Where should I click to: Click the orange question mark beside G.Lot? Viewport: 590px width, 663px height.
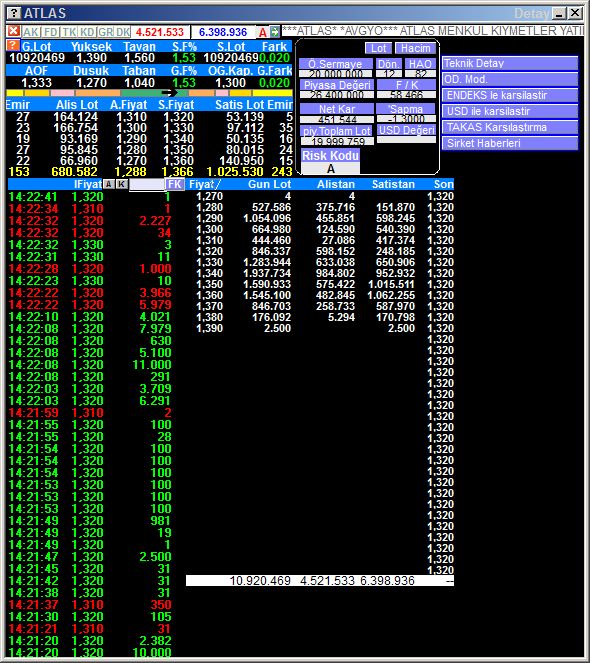(13, 45)
